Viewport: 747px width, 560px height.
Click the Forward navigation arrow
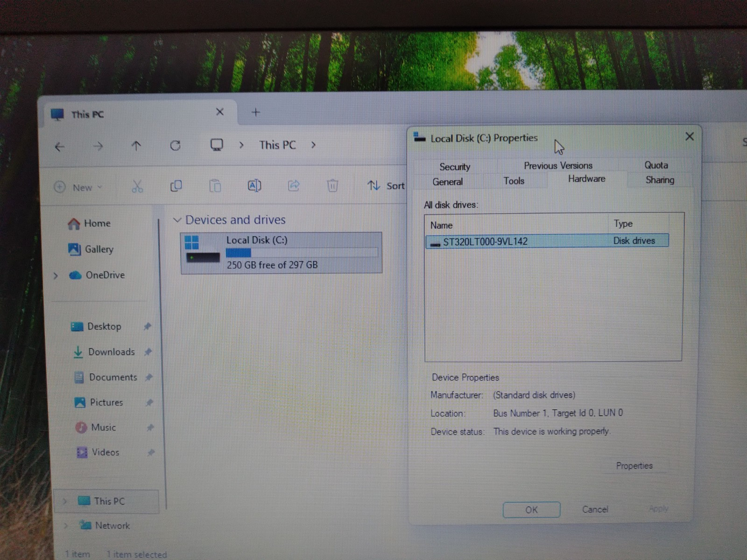tap(98, 147)
